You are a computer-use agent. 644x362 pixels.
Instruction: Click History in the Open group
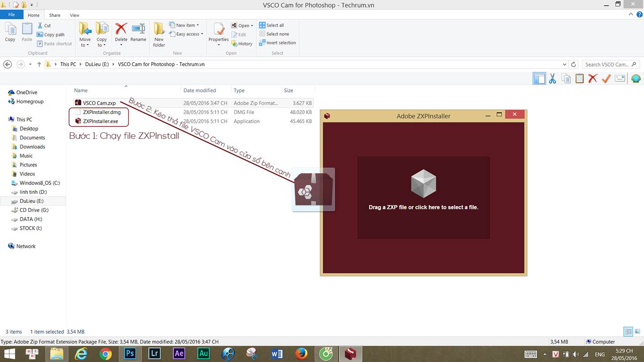tap(242, 43)
